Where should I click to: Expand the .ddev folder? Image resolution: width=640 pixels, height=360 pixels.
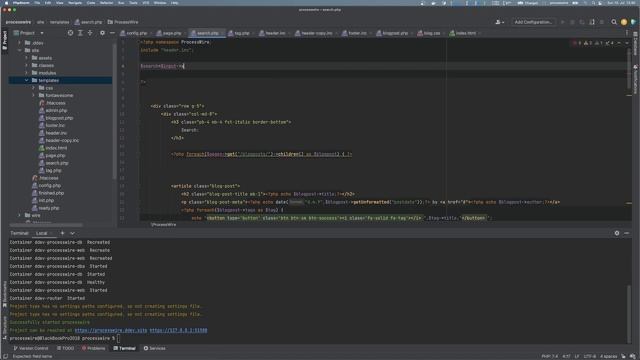coord(19,43)
